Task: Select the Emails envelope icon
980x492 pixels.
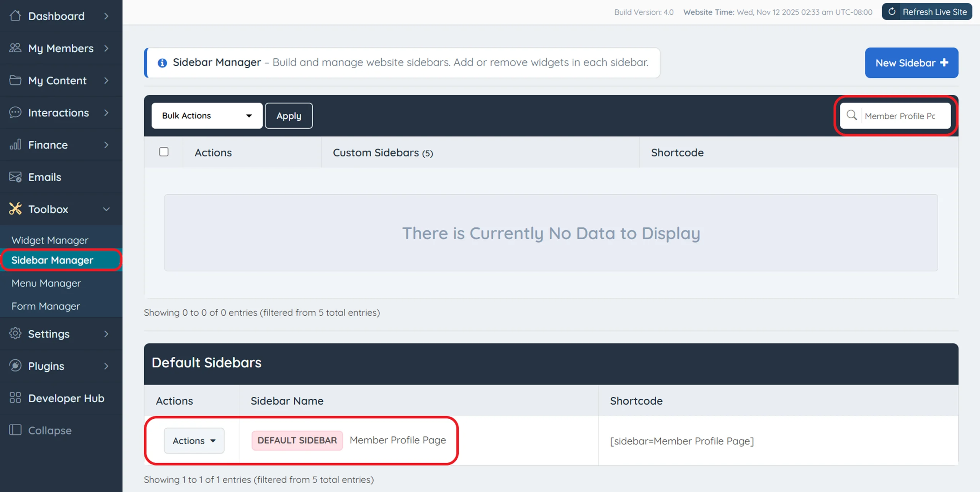Action: pyautogui.click(x=15, y=177)
